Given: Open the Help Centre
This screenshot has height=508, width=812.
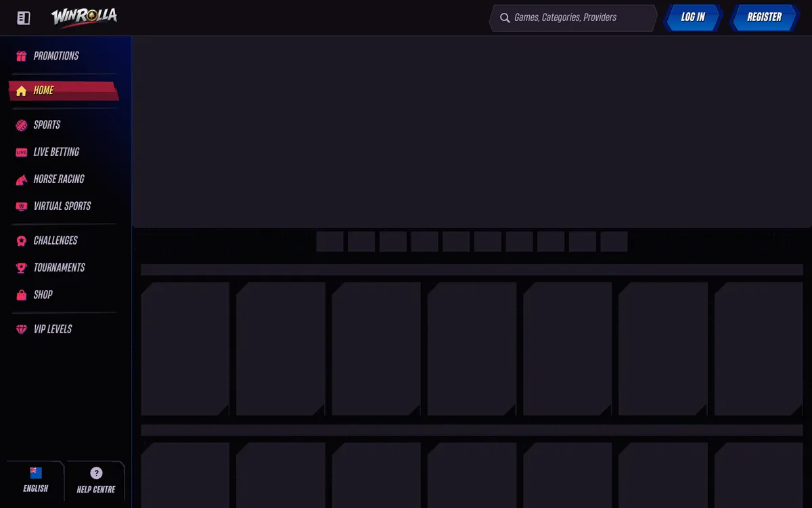Looking at the screenshot, I should (x=95, y=481).
